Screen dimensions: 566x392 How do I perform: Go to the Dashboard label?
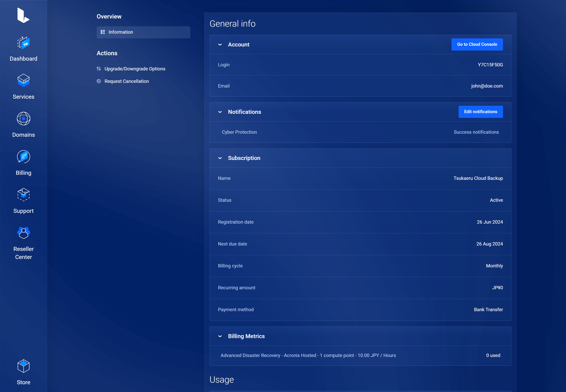pyautogui.click(x=24, y=59)
